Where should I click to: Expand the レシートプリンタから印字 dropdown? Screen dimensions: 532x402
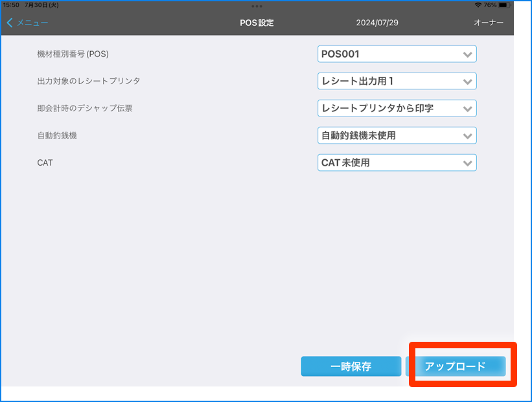(x=397, y=109)
